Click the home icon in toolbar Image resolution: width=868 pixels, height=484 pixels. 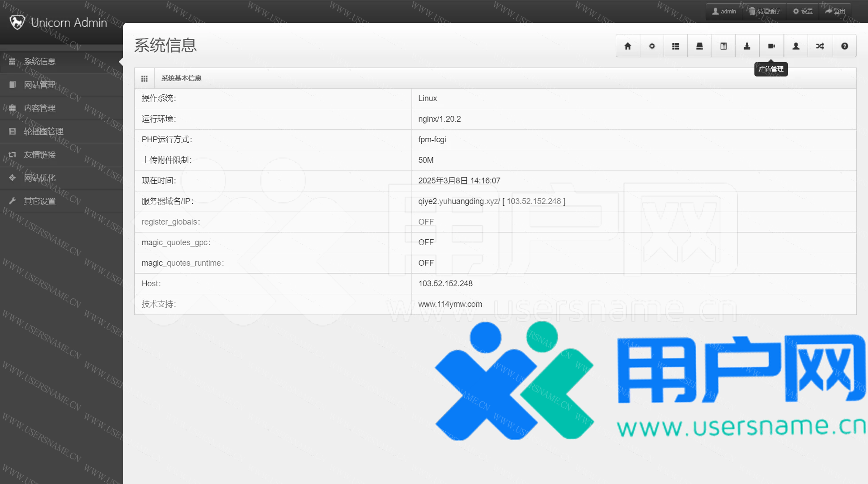coord(628,46)
